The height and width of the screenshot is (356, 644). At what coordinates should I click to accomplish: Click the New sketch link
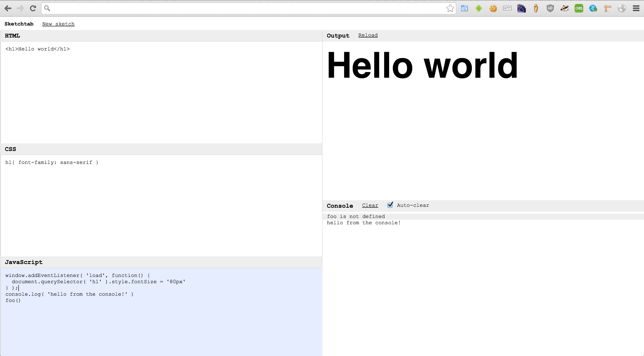click(x=58, y=24)
